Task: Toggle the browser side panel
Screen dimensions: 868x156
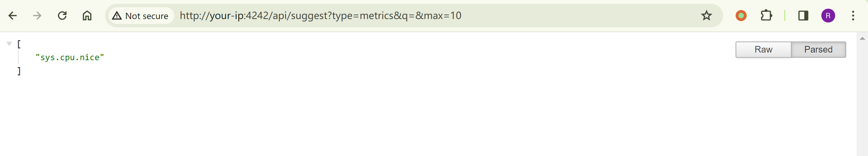Action: (x=803, y=16)
